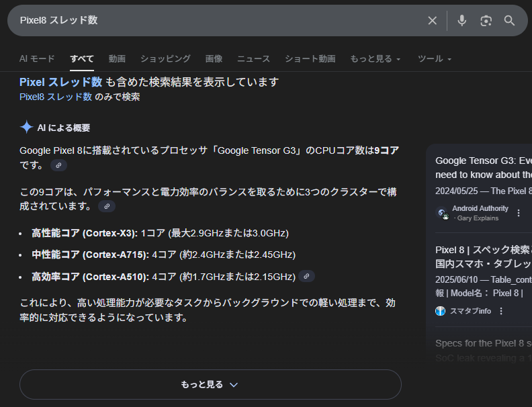Switch to ニュース tab
This screenshot has width=532, height=407.
[x=253, y=58]
